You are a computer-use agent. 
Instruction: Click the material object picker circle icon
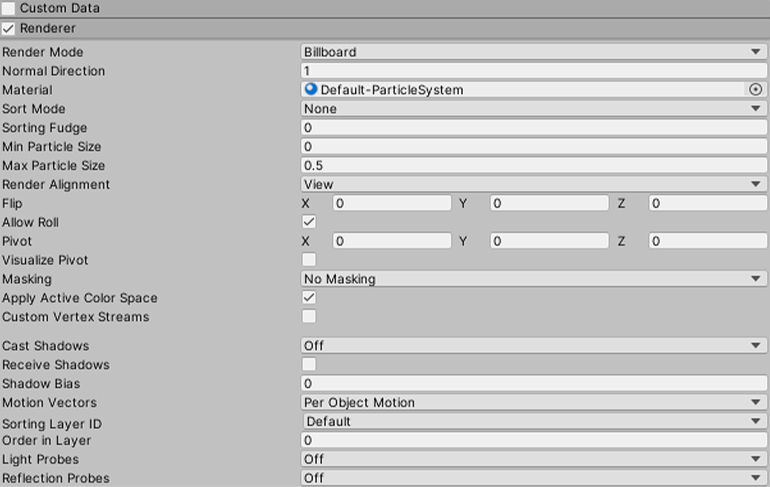tap(755, 90)
